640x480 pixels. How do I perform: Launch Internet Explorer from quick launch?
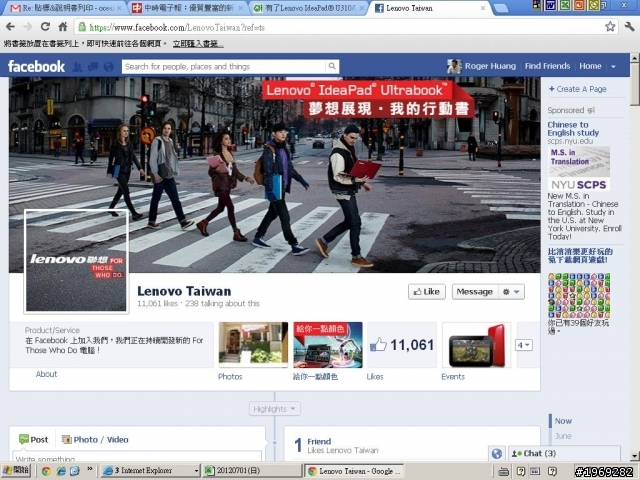tap(61, 471)
